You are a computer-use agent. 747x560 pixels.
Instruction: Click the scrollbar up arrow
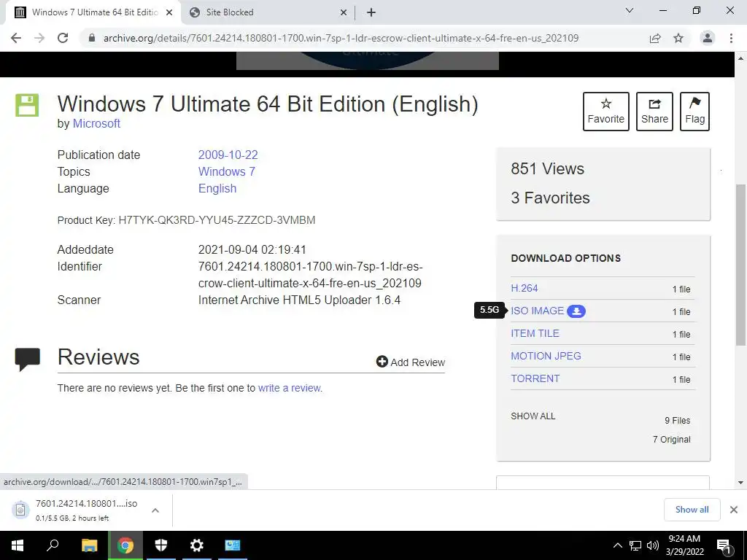click(x=740, y=58)
